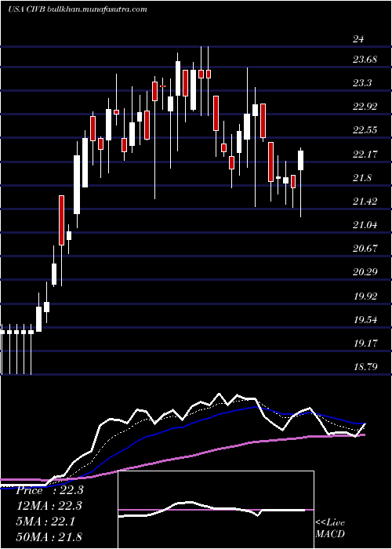392x549 pixels.
Task: Click the 24 price axis label
Action: pyautogui.click(x=358, y=39)
